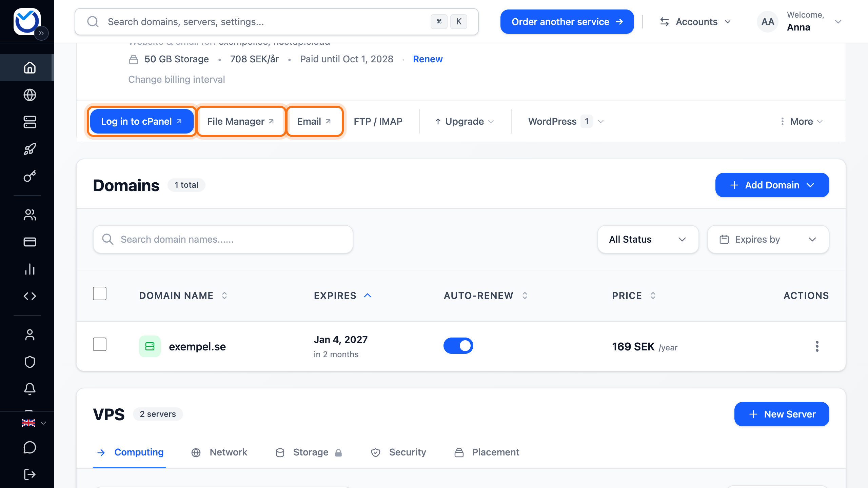868x488 pixels.
Task: Open the server hosting sidebar icon
Action: [x=30, y=122]
